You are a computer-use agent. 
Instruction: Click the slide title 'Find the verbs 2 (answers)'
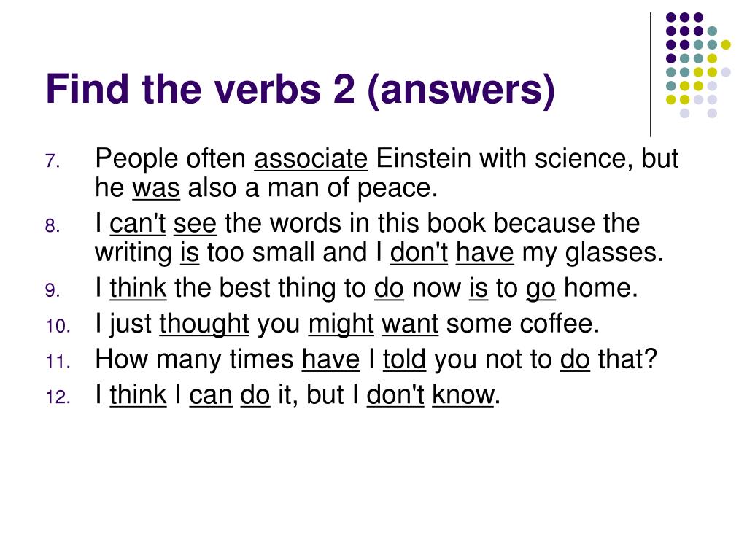pyautogui.click(x=300, y=90)
